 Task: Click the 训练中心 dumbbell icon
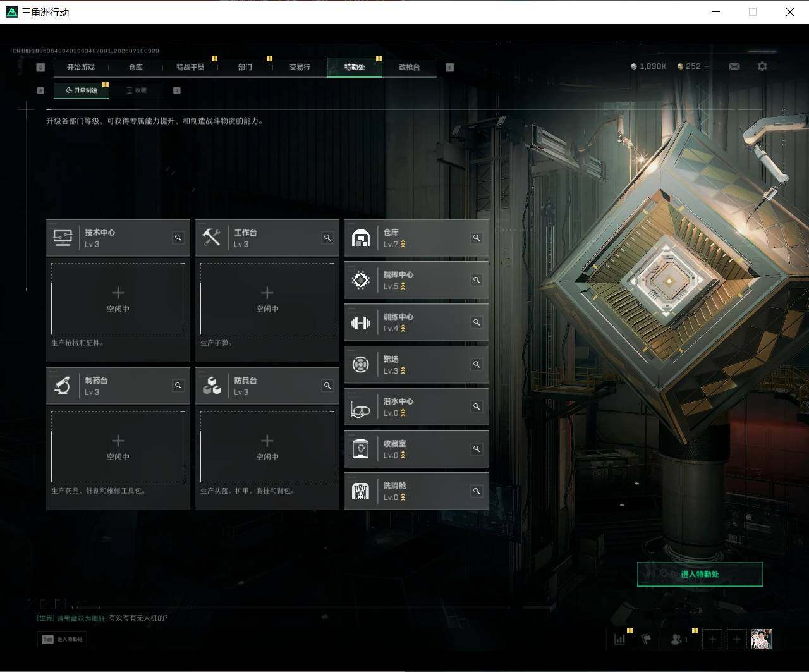(x=360, y=323)
